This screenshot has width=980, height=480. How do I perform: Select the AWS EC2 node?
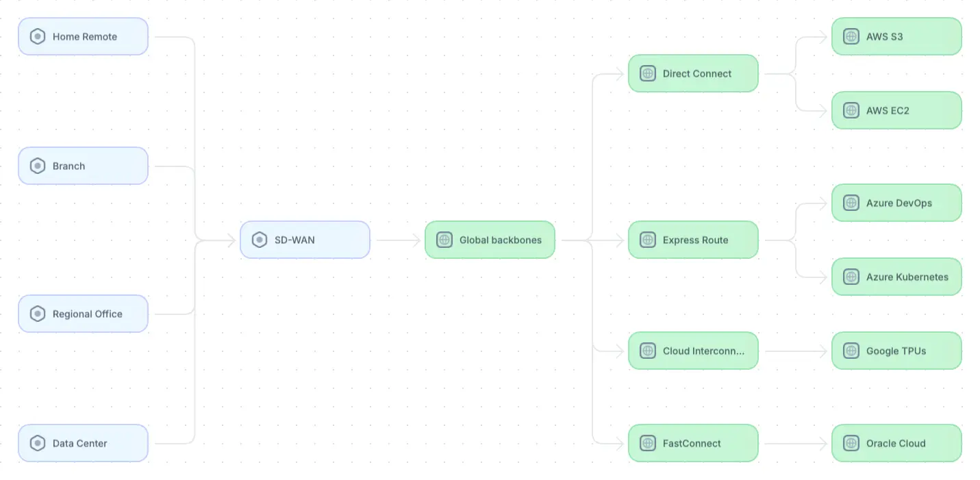pos(896,110)
